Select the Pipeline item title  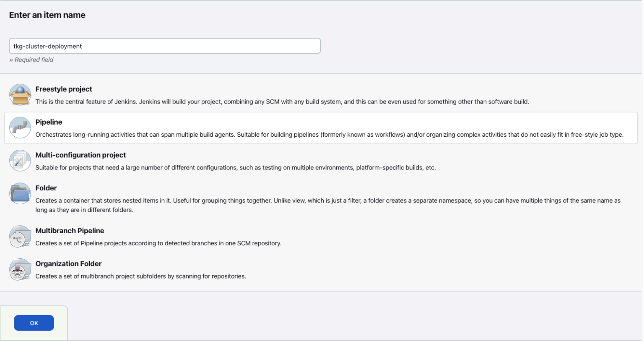49,122
